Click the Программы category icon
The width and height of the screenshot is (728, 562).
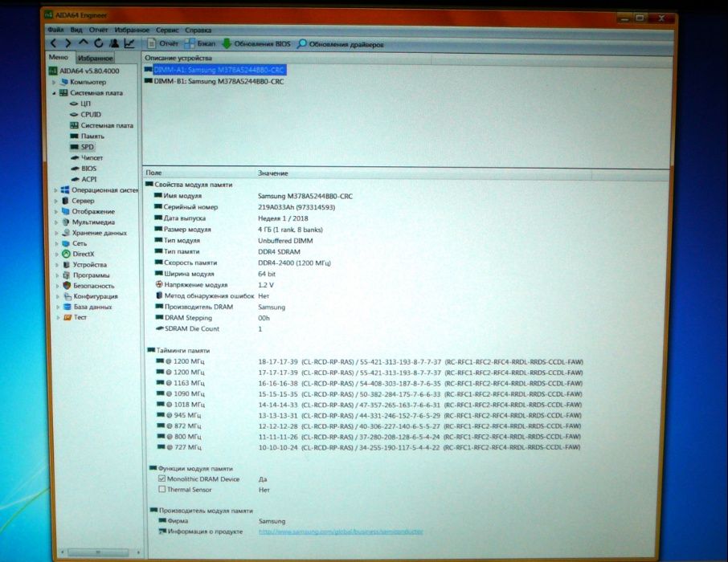click(67, 275)
